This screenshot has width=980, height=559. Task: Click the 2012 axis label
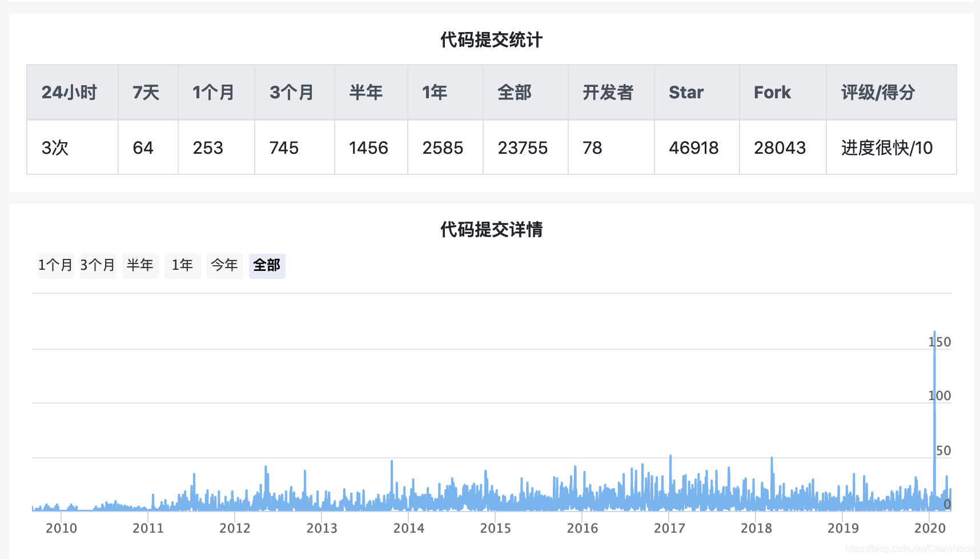(x=235, y=528)
